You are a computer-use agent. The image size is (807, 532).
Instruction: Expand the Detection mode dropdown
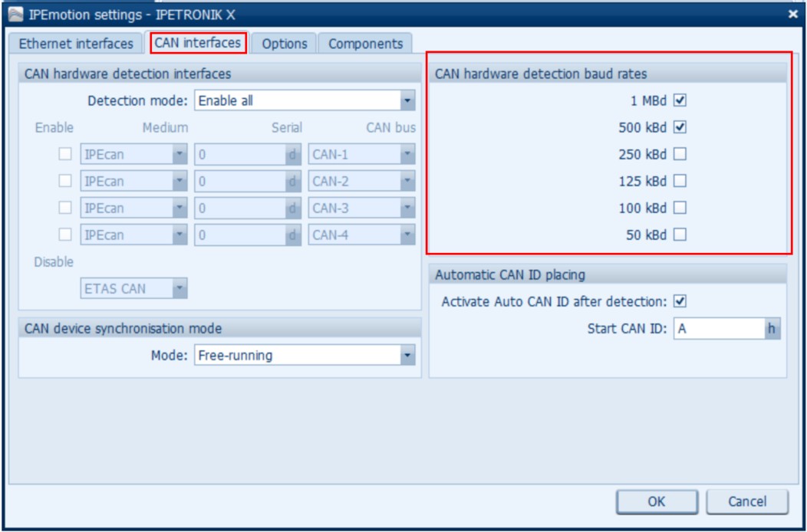[x=407, y=100]
